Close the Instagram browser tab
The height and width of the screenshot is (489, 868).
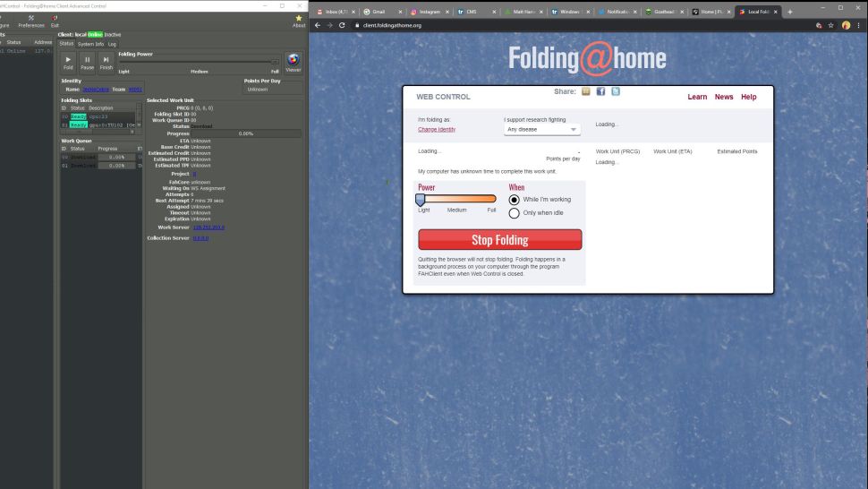(447, 12)
